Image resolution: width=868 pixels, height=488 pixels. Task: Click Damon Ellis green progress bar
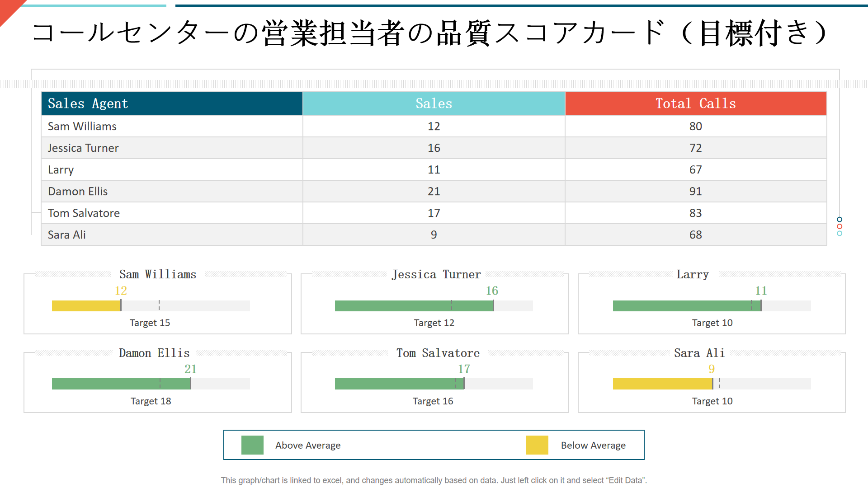tap(121, 384)
